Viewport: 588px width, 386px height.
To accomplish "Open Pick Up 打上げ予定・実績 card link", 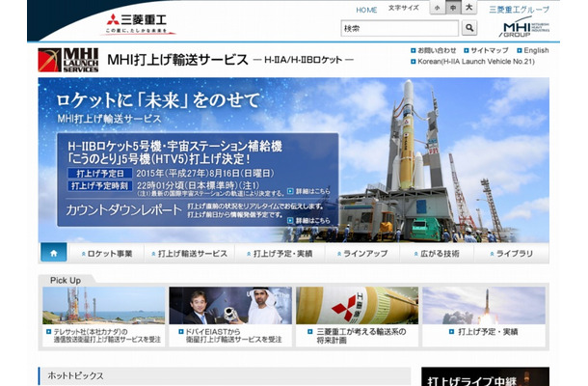I will (484, 332).
